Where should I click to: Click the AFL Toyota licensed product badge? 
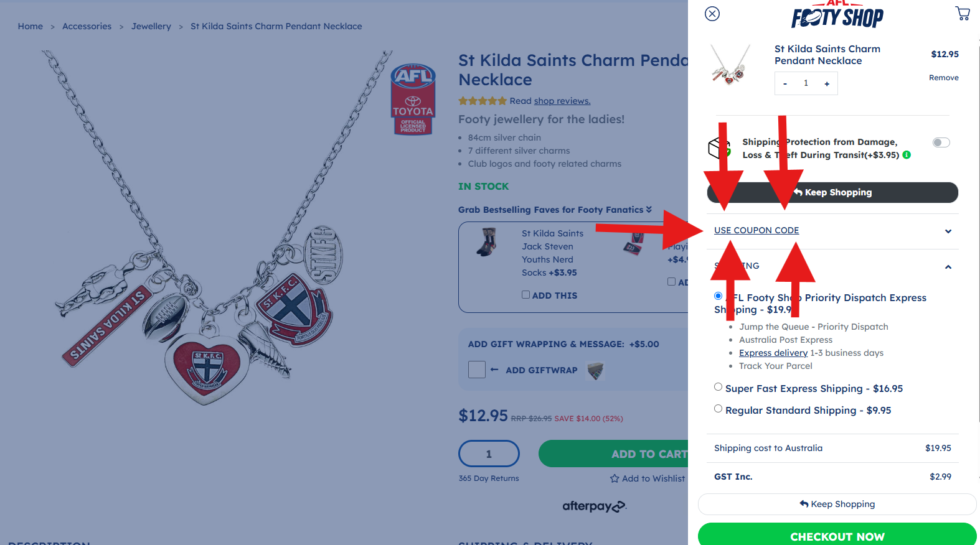(x=413, y=99)
